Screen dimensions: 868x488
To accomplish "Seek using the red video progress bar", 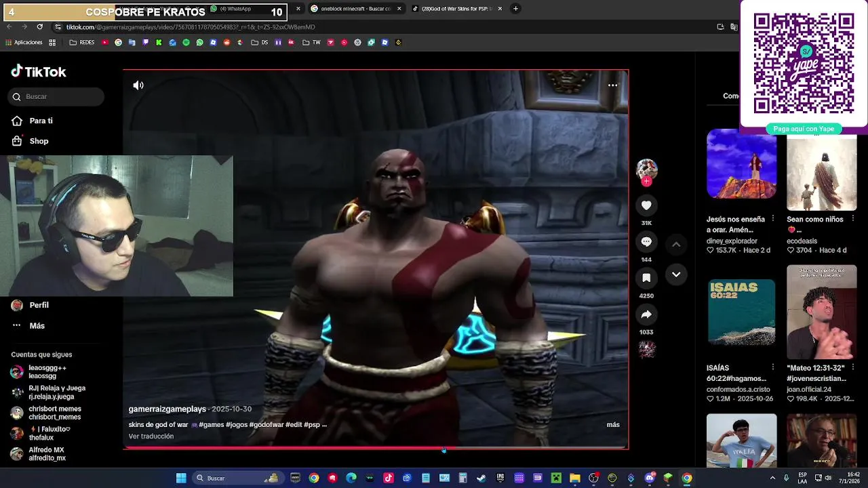I will 376,448.
